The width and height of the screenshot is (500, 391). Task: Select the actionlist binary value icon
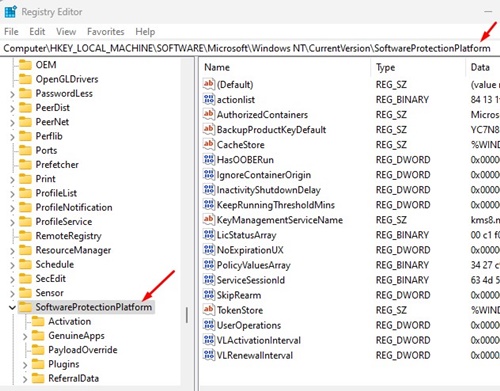209,99
